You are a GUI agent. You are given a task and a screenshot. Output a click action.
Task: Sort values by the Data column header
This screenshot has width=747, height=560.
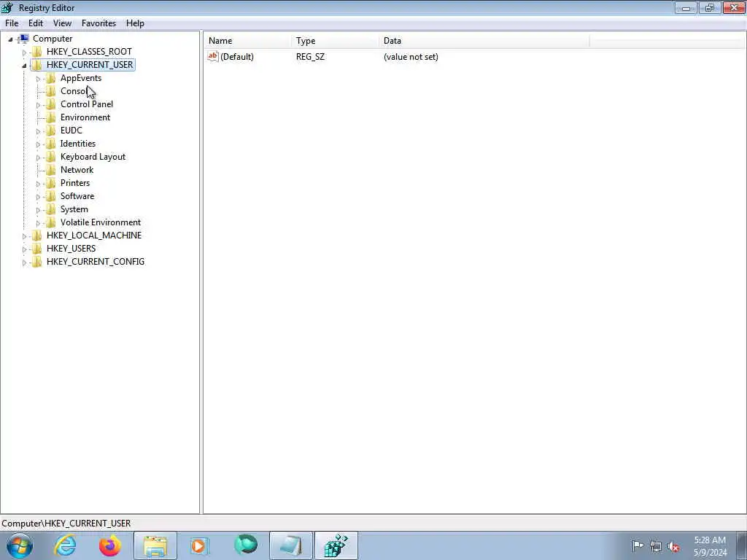point(484,41)
